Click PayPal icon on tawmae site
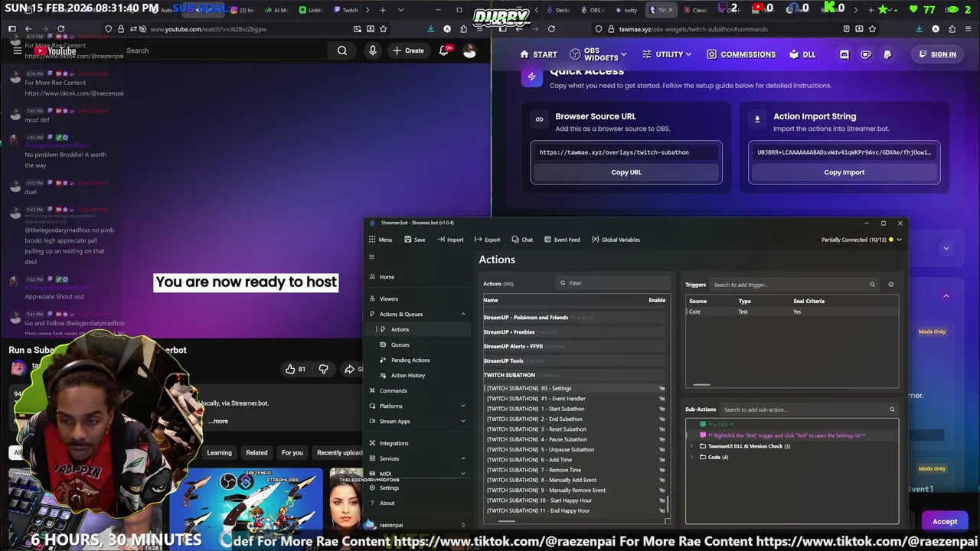The width and height of the screenshot is (980, 551). coord(887,54)
